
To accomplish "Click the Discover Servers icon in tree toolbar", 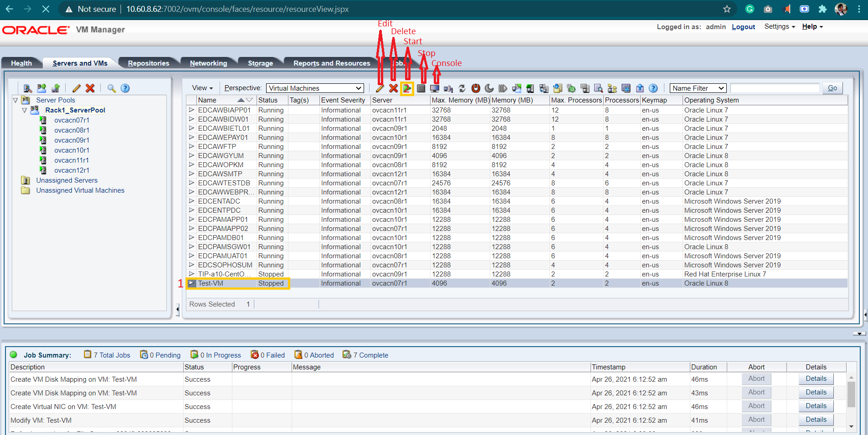I will tap(28, 88).
